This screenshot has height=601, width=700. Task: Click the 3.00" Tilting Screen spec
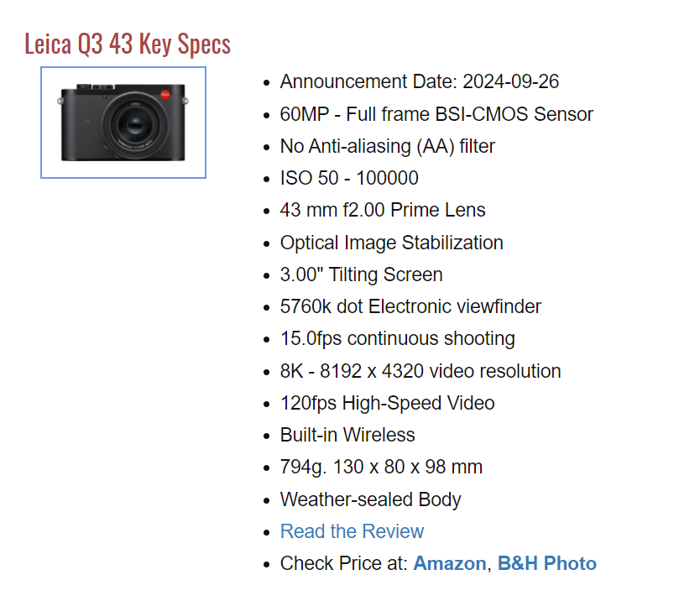click(361, 274)
